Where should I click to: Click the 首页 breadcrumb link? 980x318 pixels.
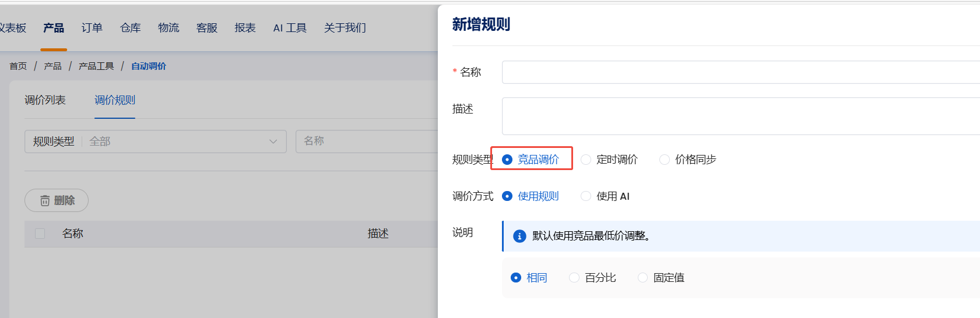(18, 66)
